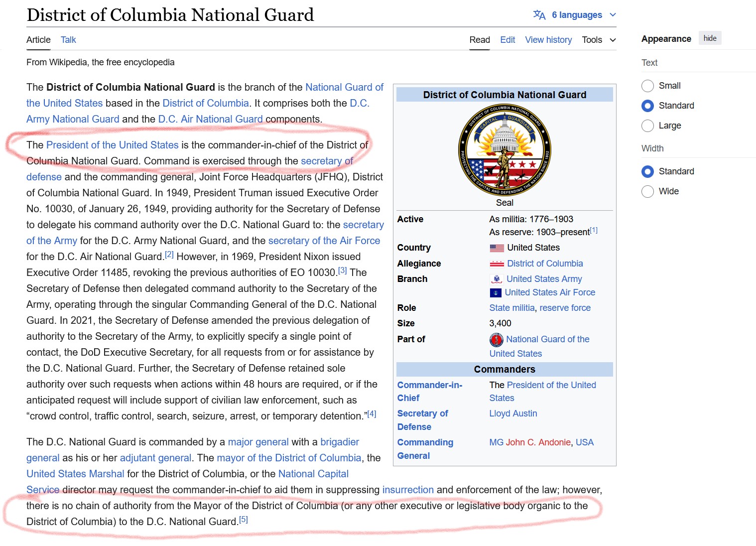Open District of Columbia allegiance link in infobox
Viewport: 756px width, 546px height.
point(545,264)
